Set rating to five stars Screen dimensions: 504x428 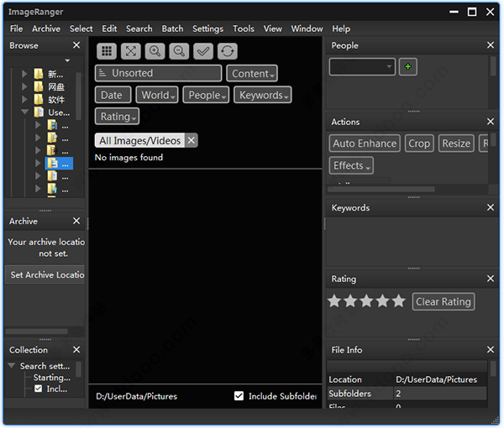point(399,301)
